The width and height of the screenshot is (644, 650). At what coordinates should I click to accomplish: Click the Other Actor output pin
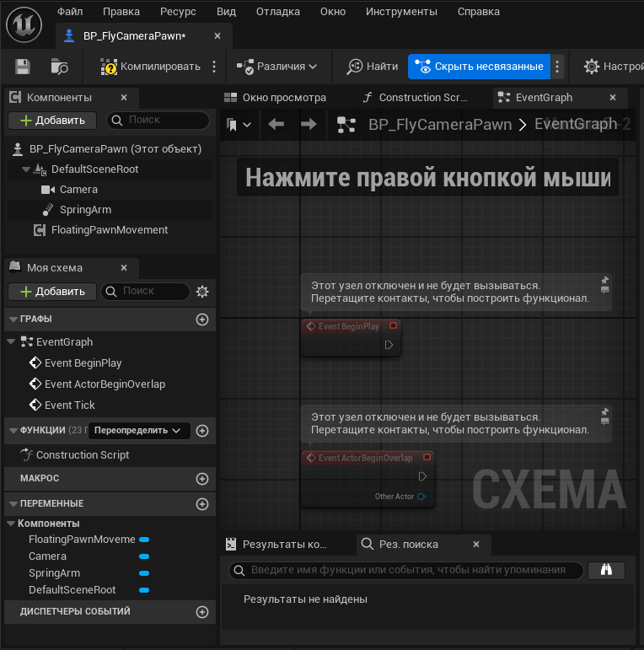[421, 497]
